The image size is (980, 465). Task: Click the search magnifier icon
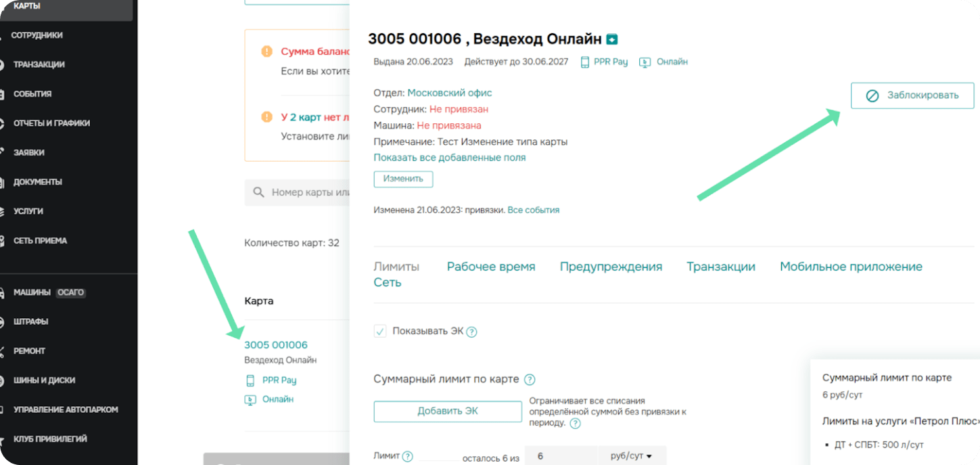coord(258,192)
